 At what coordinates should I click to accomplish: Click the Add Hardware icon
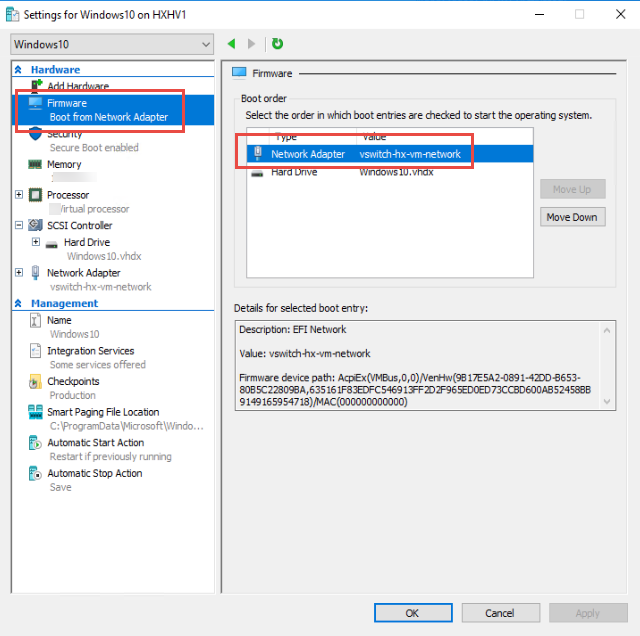[x=36, y=86]
